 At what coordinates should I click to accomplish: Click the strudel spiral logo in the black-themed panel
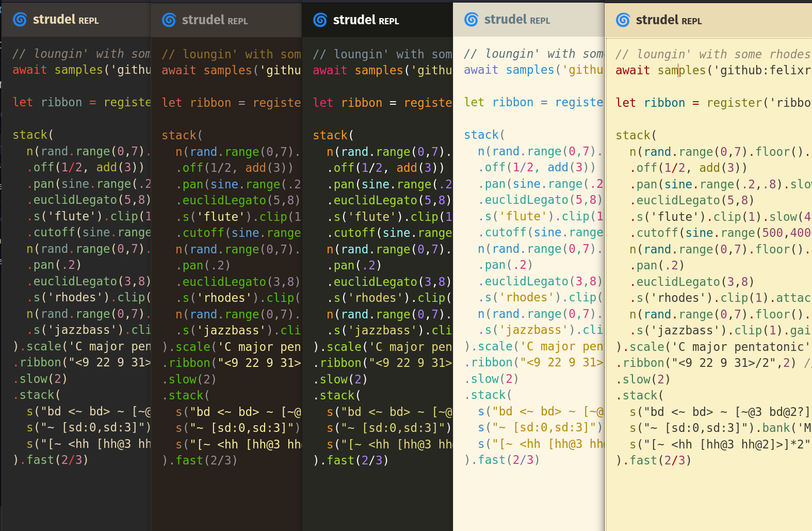click(320, 20)
